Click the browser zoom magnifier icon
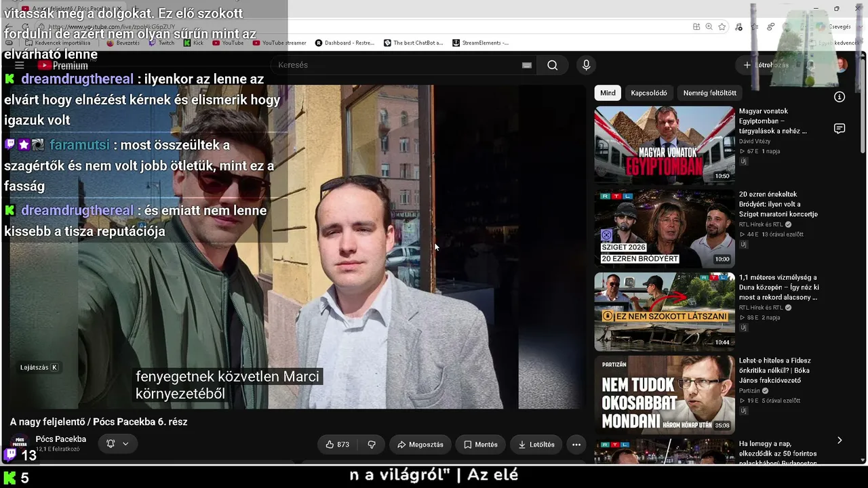Image resolution: width=868 pixels, height=488 pixels. (709, 27)
